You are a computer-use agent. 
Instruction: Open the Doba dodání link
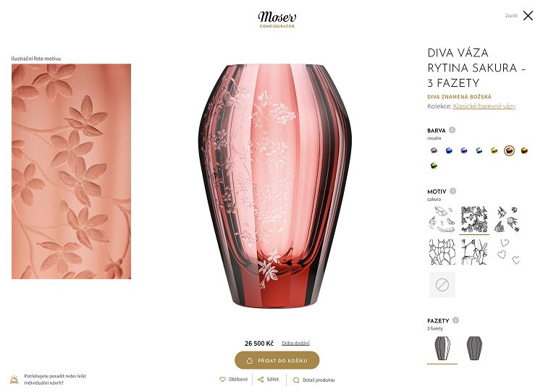295,344
